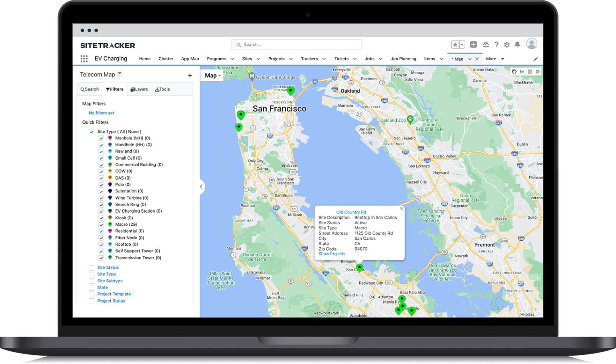Open the Chatter navigation item
Image resolution: width=616 pixels, height=364 pixels.
click(166, 59)
